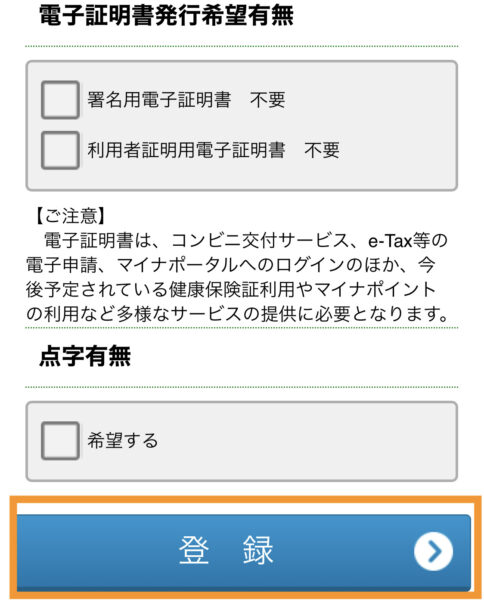Image resolution: width=484 pixels, height=600 pixels.
Task: Click the 【ご注意】 notice heading
Action: 70,216
